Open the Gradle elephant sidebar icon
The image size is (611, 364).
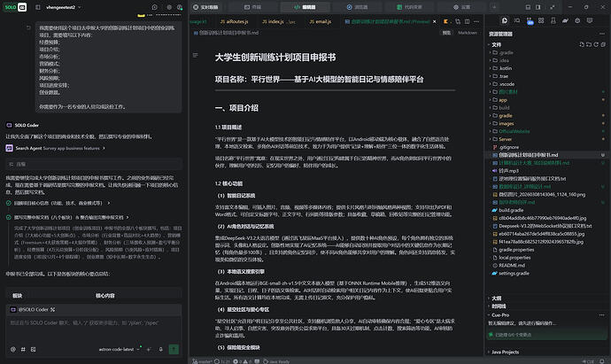pyautogui.click(x=565, y=20)
